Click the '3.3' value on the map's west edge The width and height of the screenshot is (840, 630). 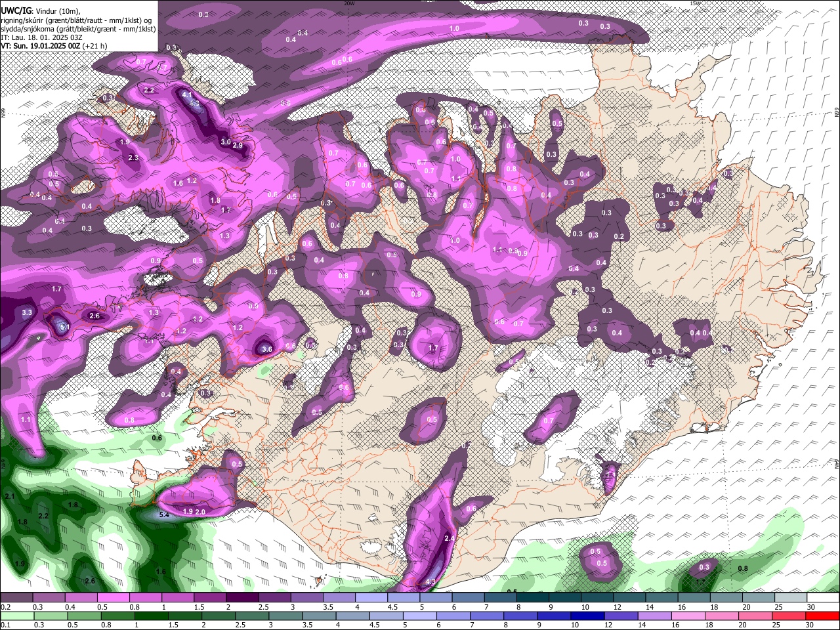point(27,313)
